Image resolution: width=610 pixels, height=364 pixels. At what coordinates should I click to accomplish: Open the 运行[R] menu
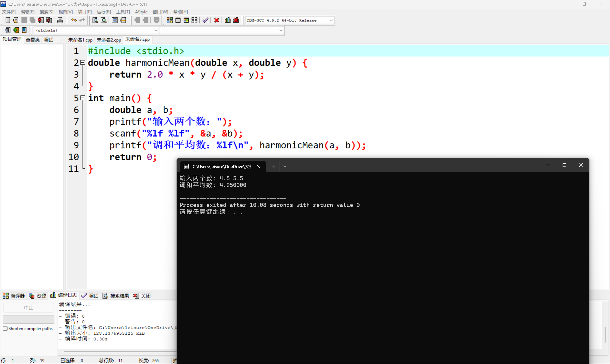[104, 11]
